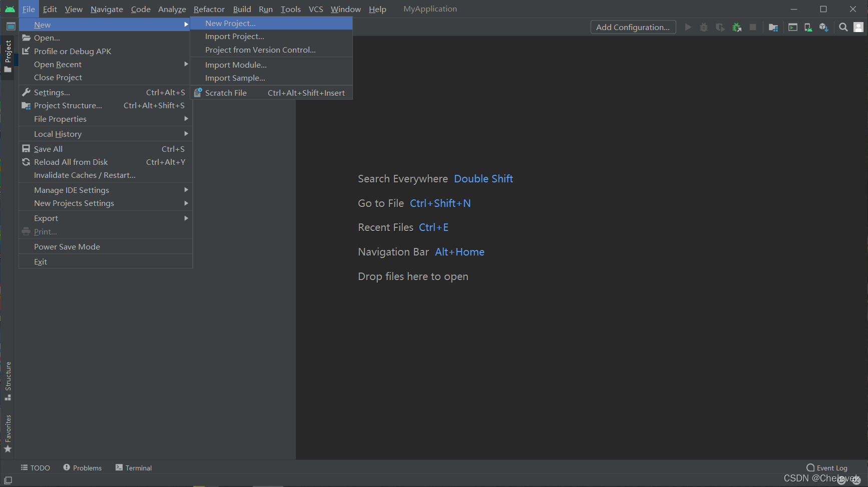The image size is (868, 487).
Task: Open the TODO tool window
Action: click(x=36, y=468)
